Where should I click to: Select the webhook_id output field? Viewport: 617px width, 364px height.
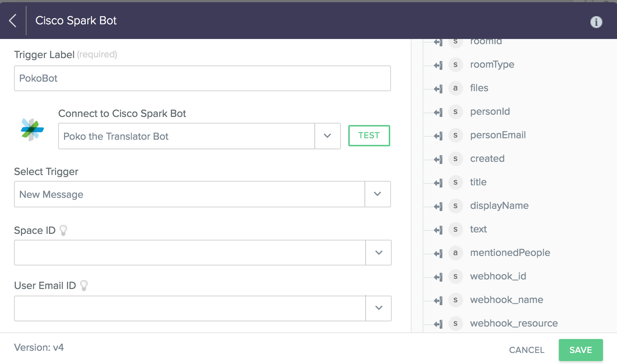498,276
